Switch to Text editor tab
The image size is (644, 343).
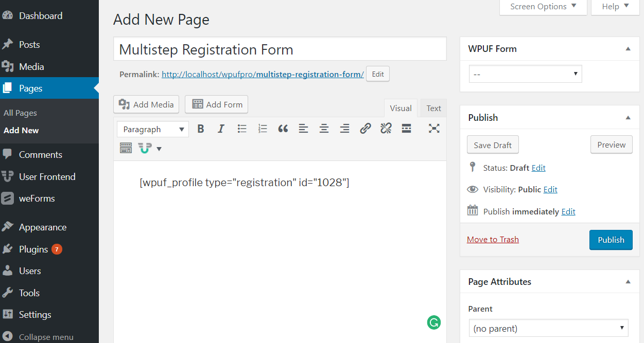pos(433,108)
